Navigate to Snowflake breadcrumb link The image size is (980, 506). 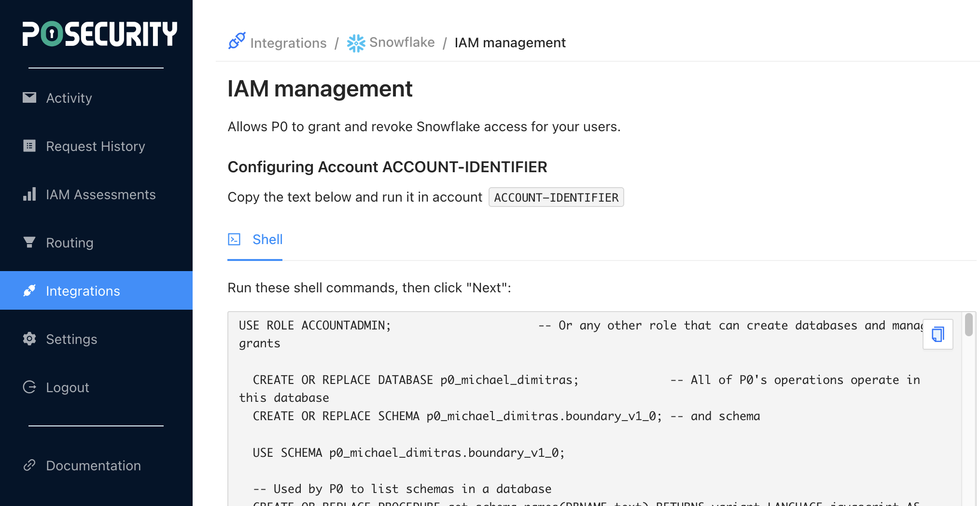(402, 42)
